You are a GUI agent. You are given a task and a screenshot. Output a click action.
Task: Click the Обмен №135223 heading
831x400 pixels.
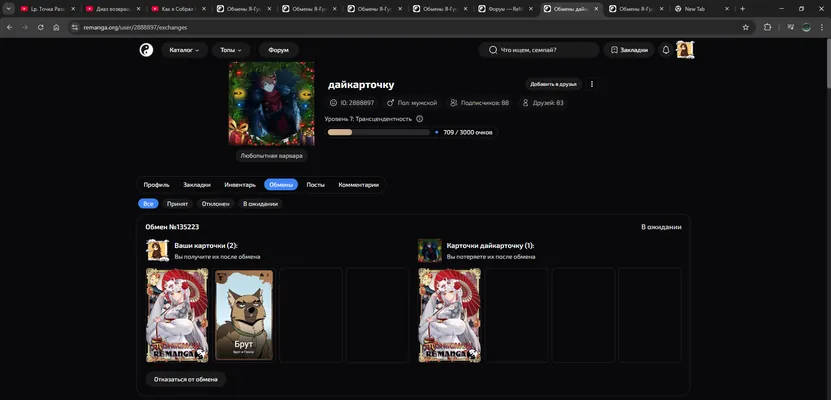[172, 227]
